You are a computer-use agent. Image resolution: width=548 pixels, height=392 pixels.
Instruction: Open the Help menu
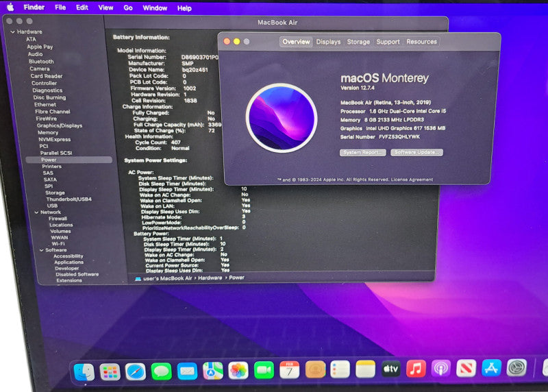[x=184, y=8]
